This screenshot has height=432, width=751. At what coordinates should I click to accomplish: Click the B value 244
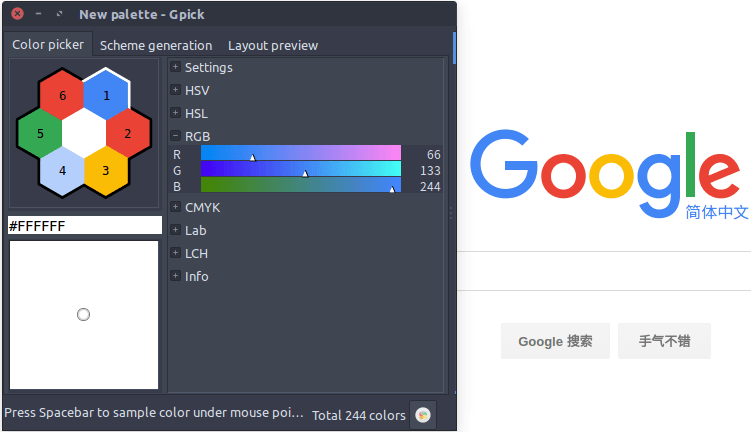430,186
